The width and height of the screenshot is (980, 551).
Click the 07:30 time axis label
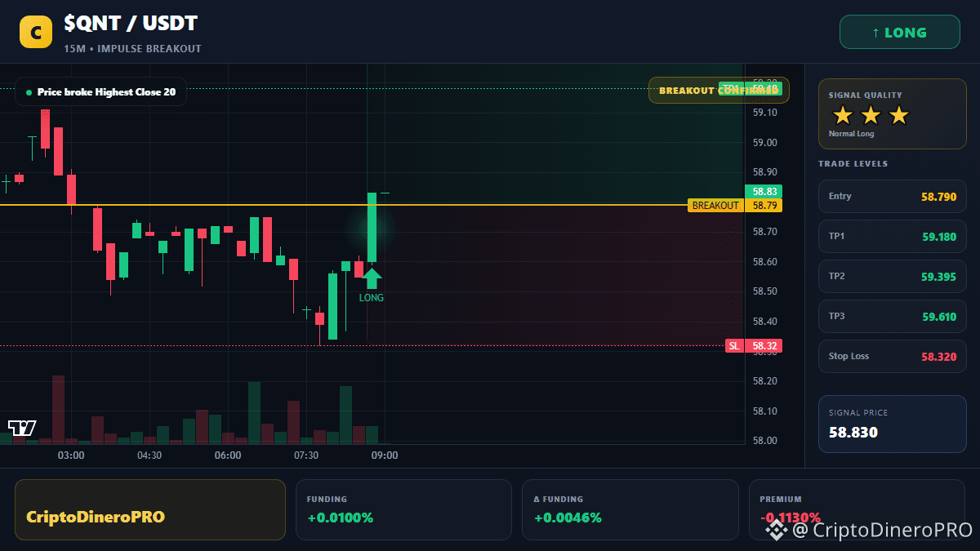(306, 455)
